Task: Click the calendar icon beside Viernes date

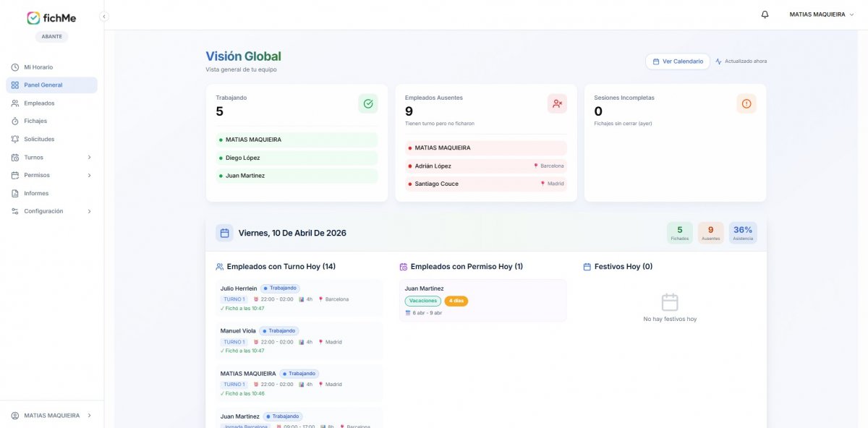Action: coord(224,233)
